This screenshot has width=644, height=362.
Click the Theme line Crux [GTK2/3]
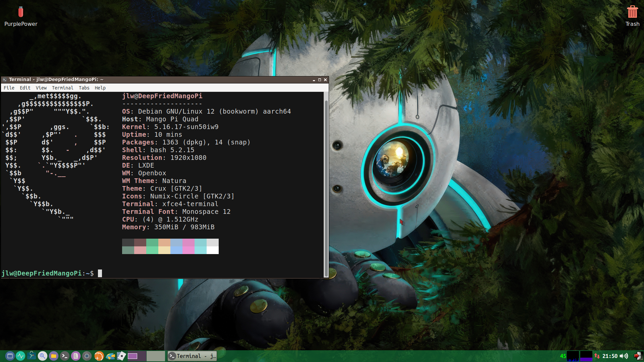coord(162,188)
